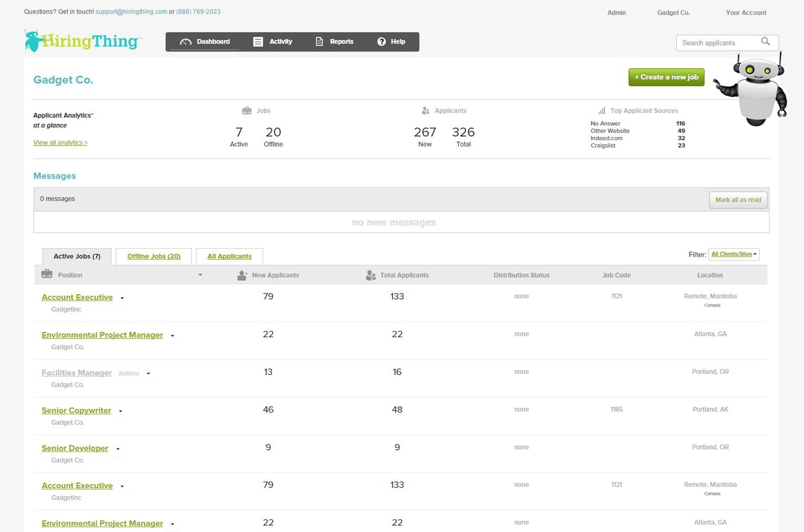Screen dimensions: 804x532
Task: Click the Reports document icon
Action: (319, 41)
